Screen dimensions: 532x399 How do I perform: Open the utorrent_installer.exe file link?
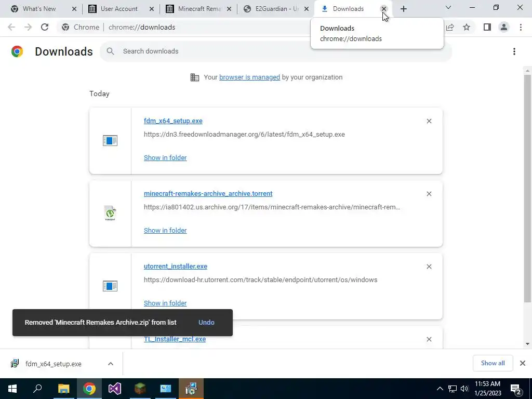coord(176,267)
